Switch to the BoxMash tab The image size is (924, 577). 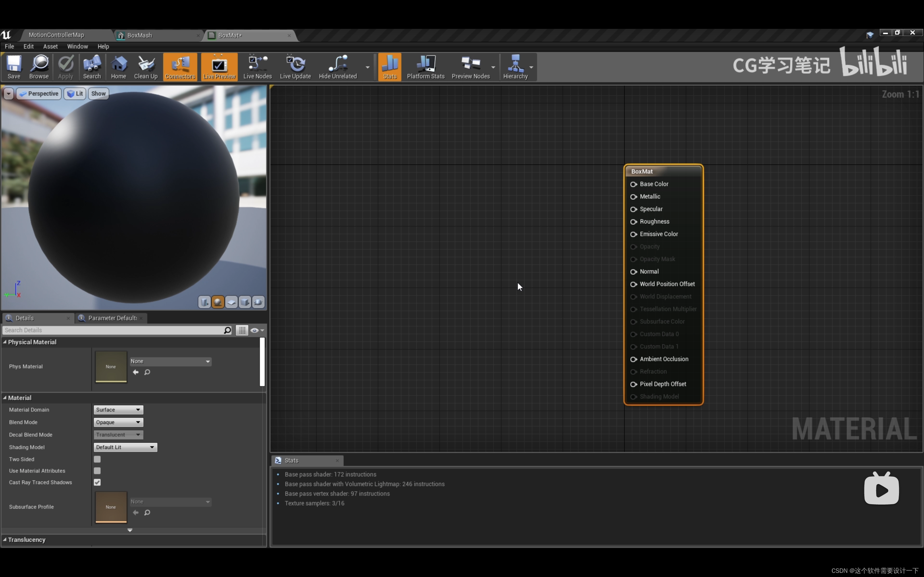140,35
